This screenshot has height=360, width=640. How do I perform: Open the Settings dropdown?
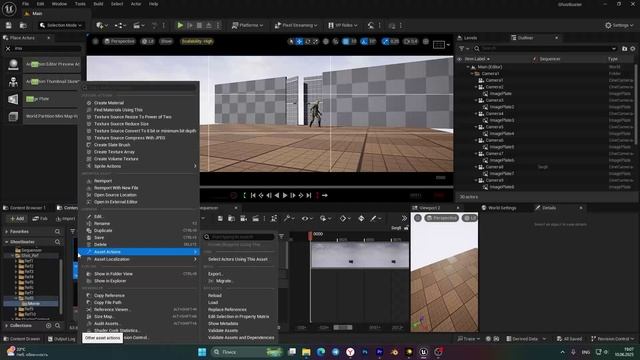[x=619, y=25]
